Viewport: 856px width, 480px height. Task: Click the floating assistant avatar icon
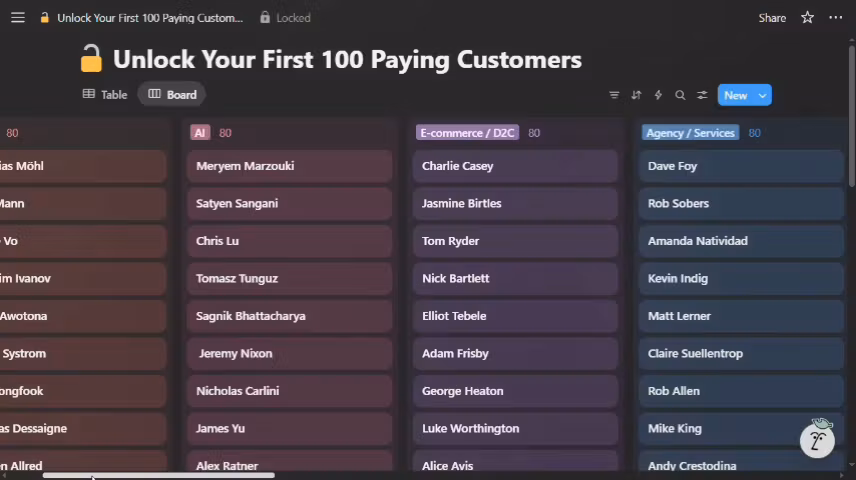point(817,439)
